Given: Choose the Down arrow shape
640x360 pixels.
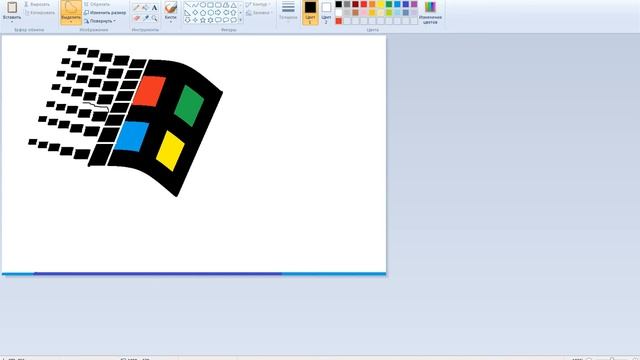Looking at the screenshot, I should [x=187, y=20].
